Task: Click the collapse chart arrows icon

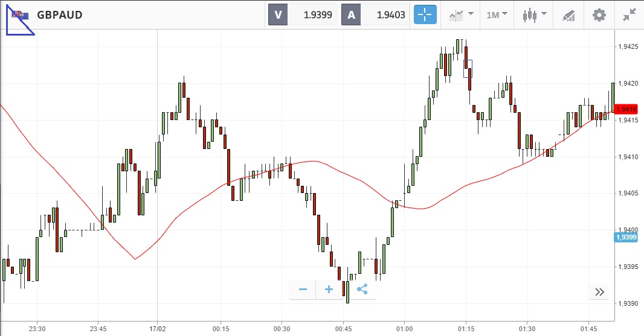Action: pos(629,15)
